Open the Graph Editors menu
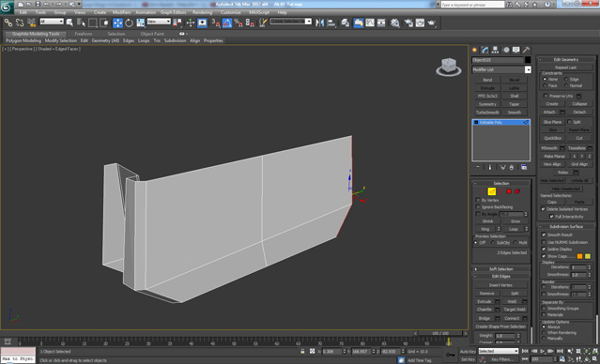 pyautogui.click(x=173, y=12)
